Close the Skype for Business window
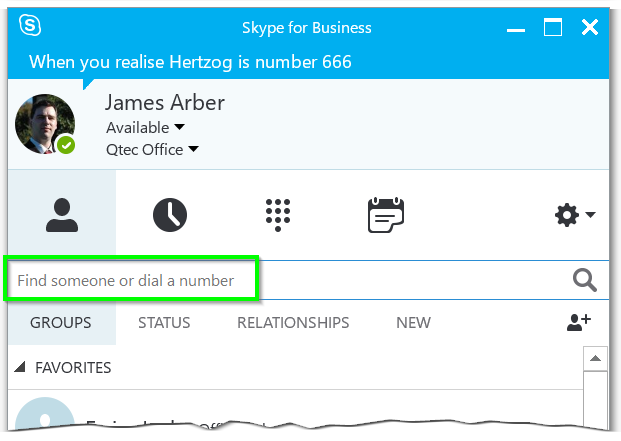 590,27
